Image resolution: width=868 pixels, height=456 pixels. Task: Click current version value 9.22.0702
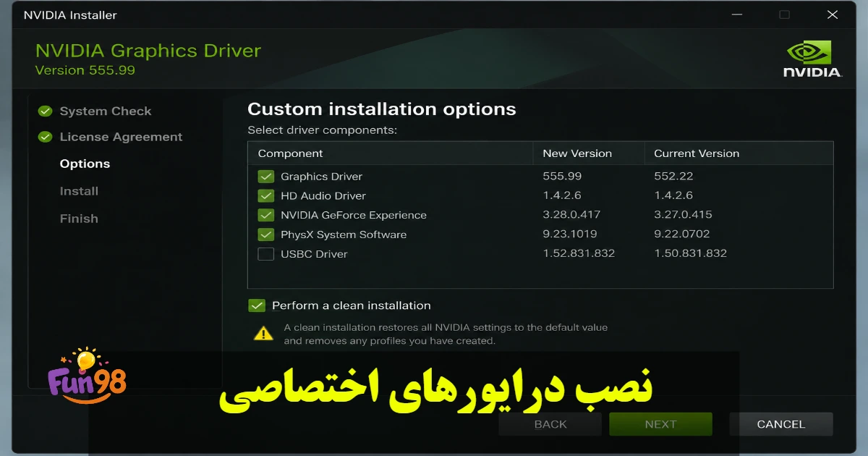(x=681, y=235)
